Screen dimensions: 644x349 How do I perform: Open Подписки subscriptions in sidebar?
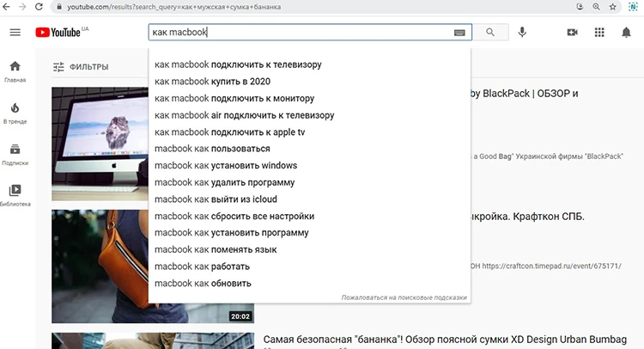pos(15,154)
